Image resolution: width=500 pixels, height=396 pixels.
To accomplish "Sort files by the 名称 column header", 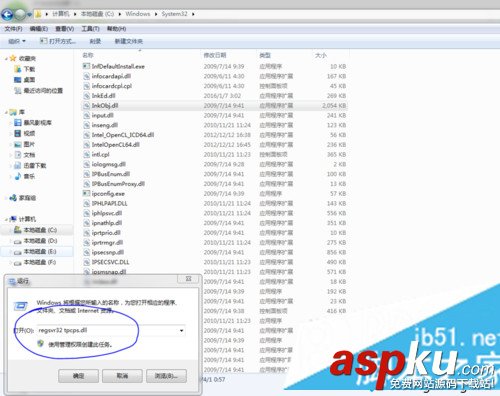I will [88, 55].
